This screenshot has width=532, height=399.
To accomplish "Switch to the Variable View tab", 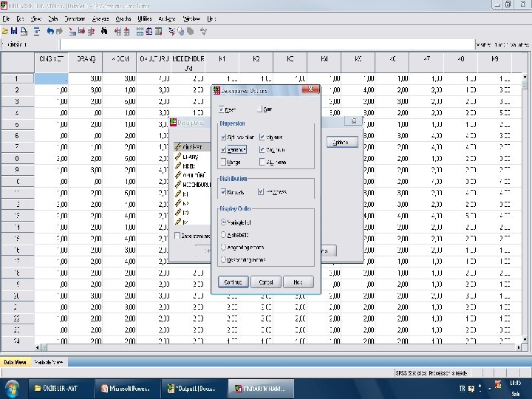I will click(x=49, y=362).
